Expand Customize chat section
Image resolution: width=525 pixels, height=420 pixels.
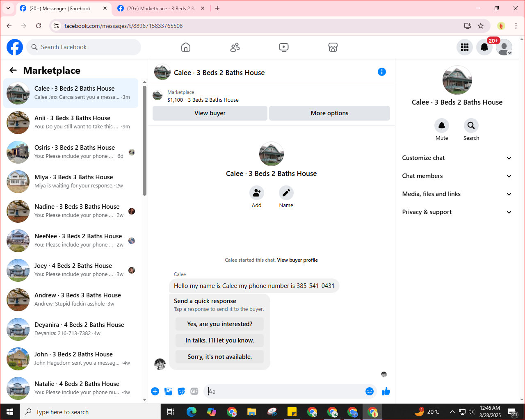pos(457,158)
